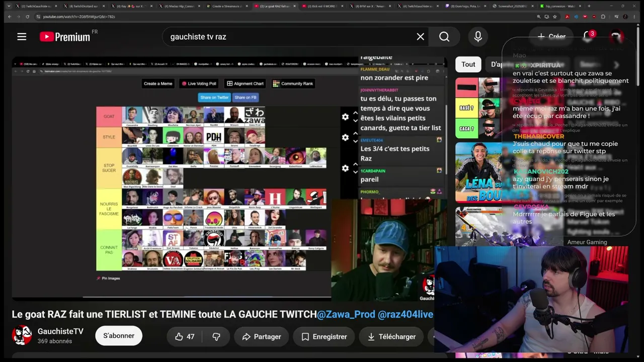Viewport: 644px width, 362px height.
Task: Switch to the 'Madaz Hip_Comm' browser tab
Action: pos(180,6)
